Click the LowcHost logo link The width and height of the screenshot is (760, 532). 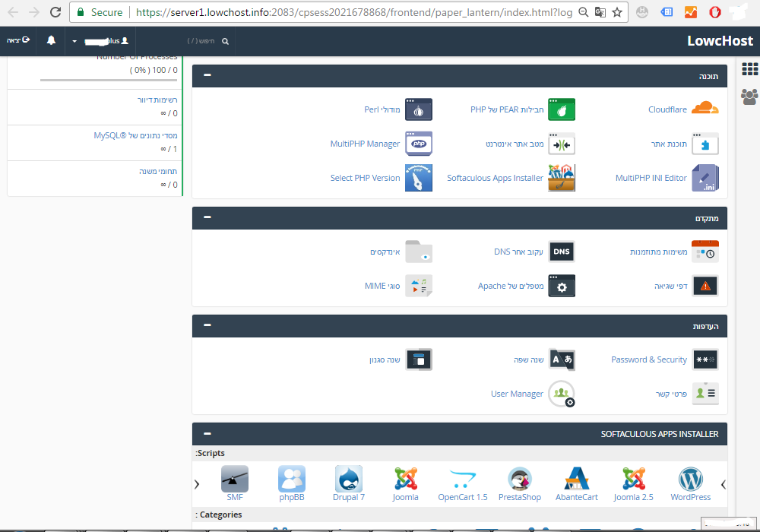point(719,40)
